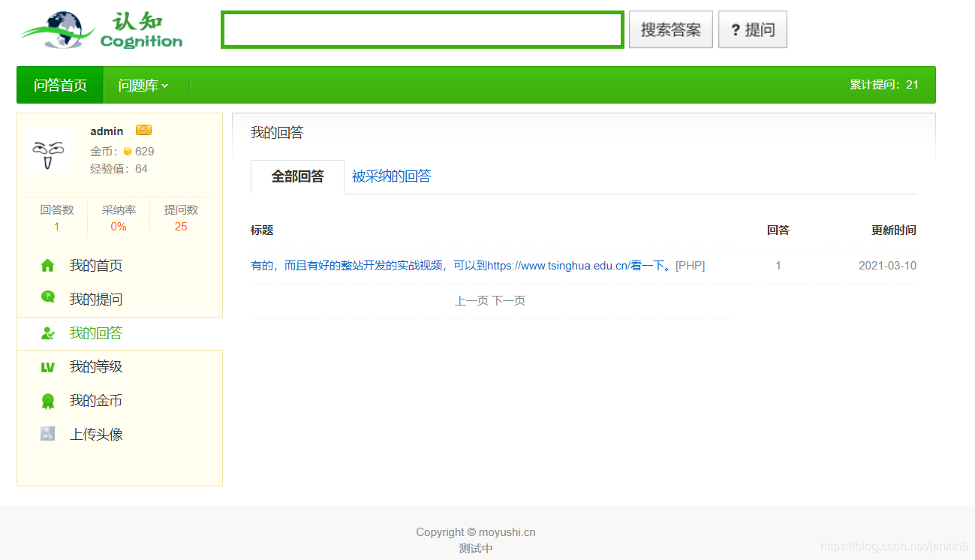Select the person icon next to 我的回答
The image size is (975, 560).
click(x=48, y=333)
